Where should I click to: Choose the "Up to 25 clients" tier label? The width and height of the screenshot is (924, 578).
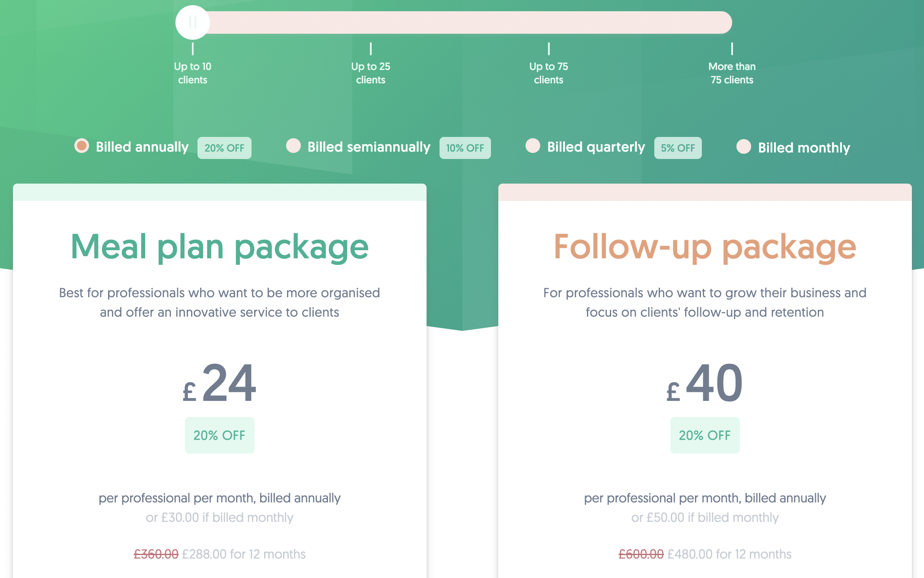coord(370,73)
